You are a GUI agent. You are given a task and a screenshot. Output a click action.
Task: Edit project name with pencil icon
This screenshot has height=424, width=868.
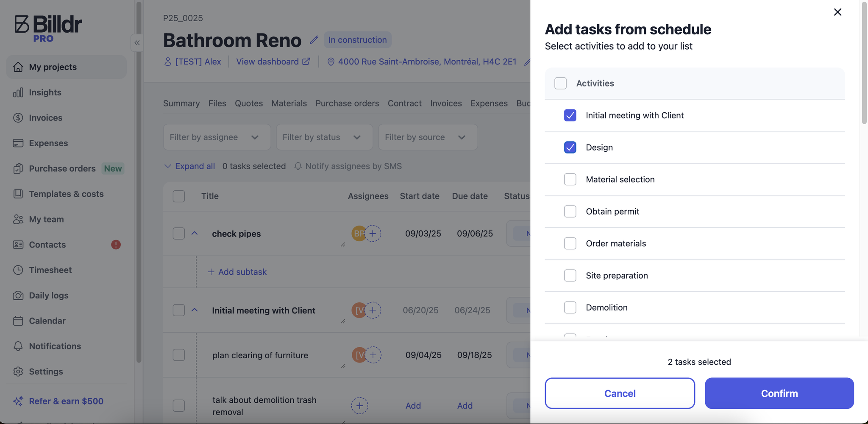tap(314, 40)
